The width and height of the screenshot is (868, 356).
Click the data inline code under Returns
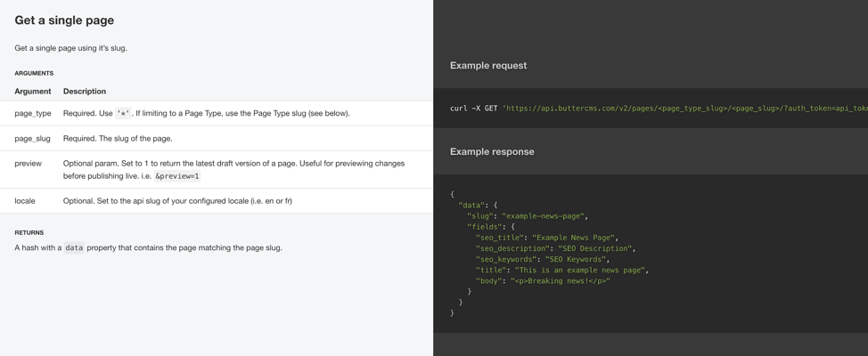point(74,248)
